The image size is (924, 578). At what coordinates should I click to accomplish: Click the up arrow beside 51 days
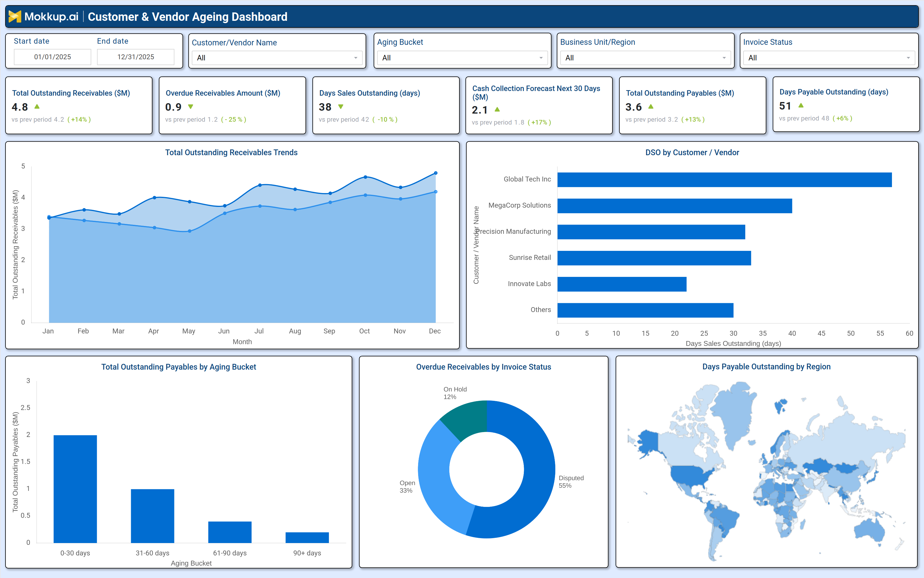click(801, 105)
